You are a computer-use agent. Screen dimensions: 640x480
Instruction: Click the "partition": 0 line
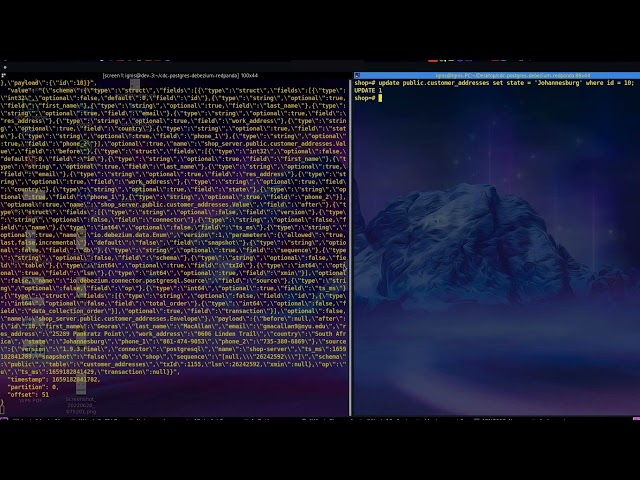pos(33,387)
